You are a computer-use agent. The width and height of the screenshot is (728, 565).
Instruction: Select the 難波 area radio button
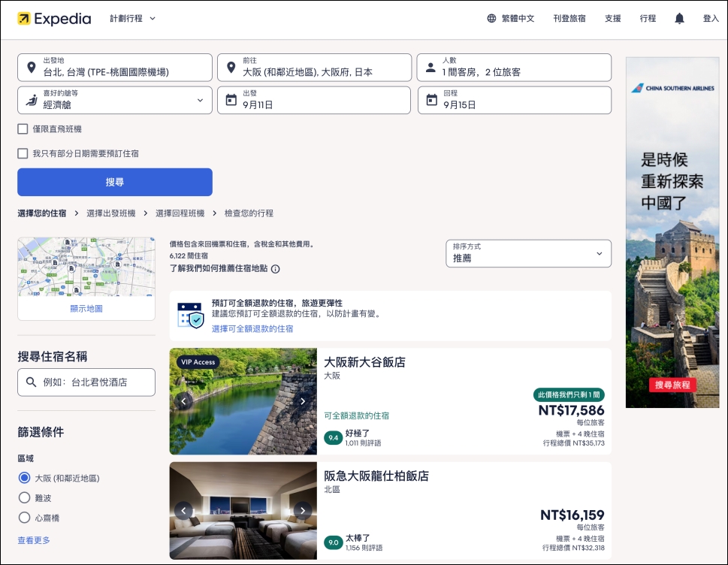[x=24, y=497]
